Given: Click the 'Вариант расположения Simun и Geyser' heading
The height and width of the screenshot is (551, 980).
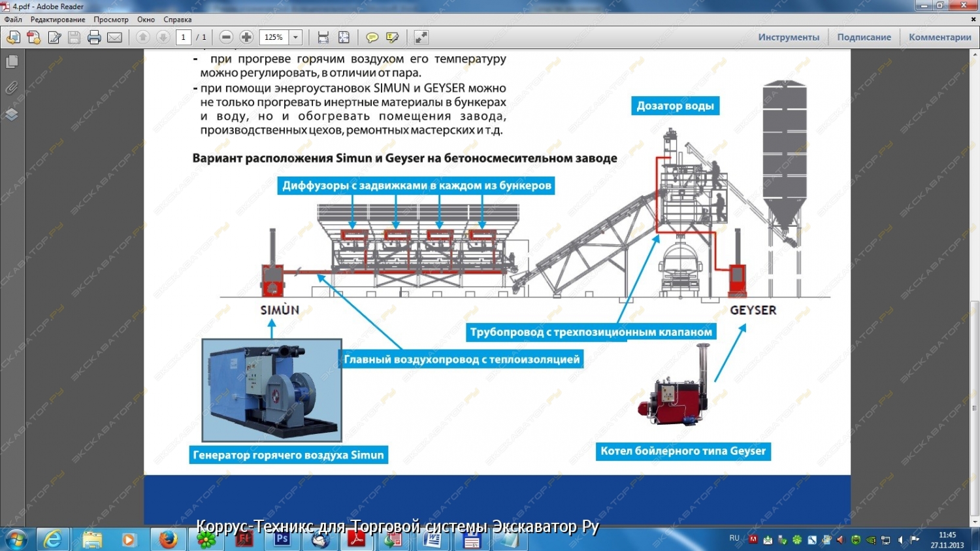Looking at the screenshot, I should (x=405, y=158).
